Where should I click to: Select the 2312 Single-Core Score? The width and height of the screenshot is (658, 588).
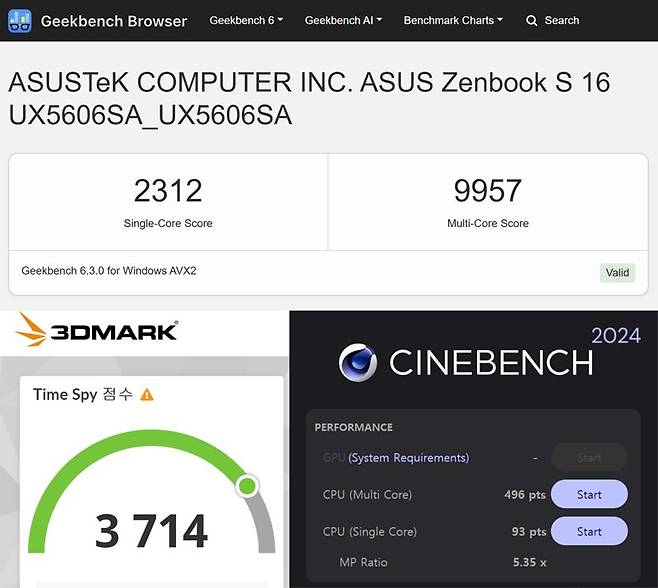point(168,190)
